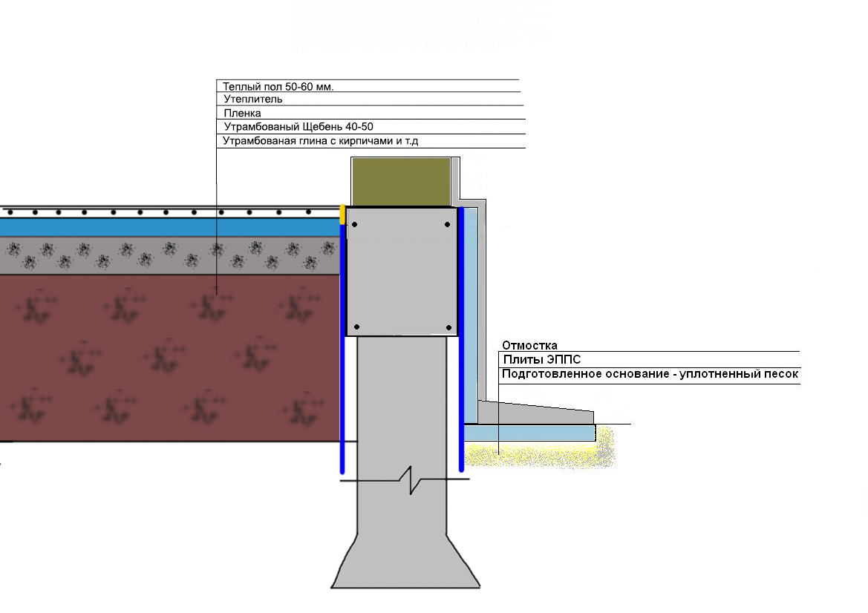This screenshot has width=868, height=613.
Task: Click the gray square grillage beam center
Action: [402, 272]
